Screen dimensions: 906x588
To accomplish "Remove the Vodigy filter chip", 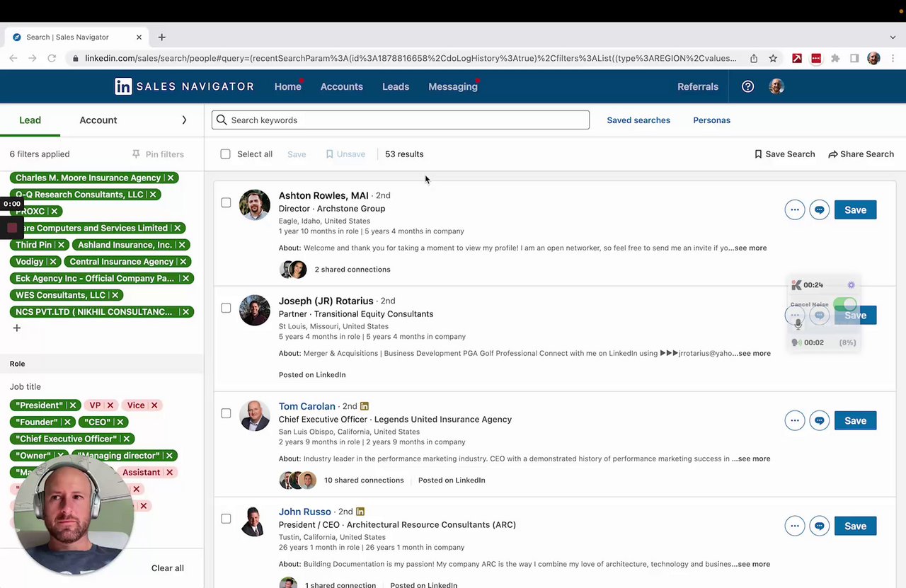I will click(x=53, y=262).
